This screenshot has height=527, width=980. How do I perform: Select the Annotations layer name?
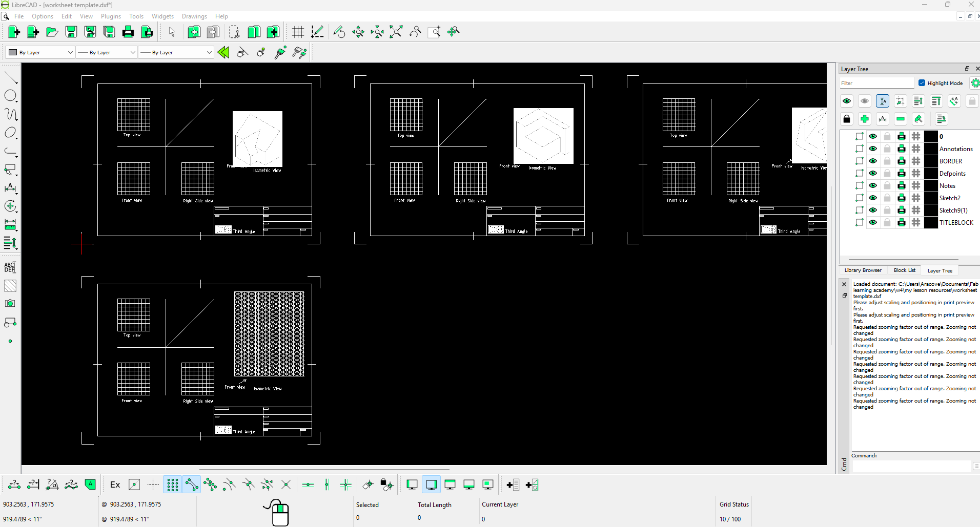[955, 149]
